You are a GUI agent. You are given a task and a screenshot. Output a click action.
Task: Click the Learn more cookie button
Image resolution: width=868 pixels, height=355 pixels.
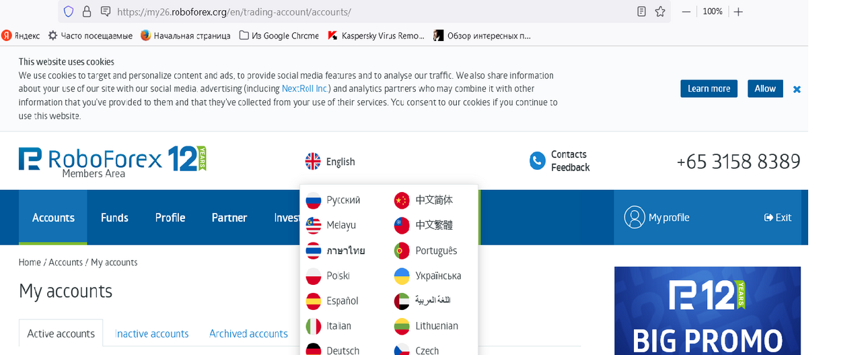tap(709, 89)
